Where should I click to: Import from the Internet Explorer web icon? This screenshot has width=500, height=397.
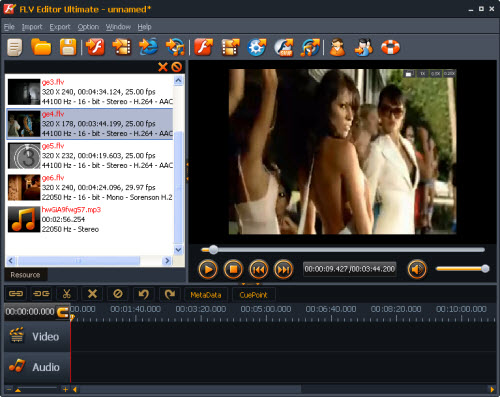[x=148, y=47]
